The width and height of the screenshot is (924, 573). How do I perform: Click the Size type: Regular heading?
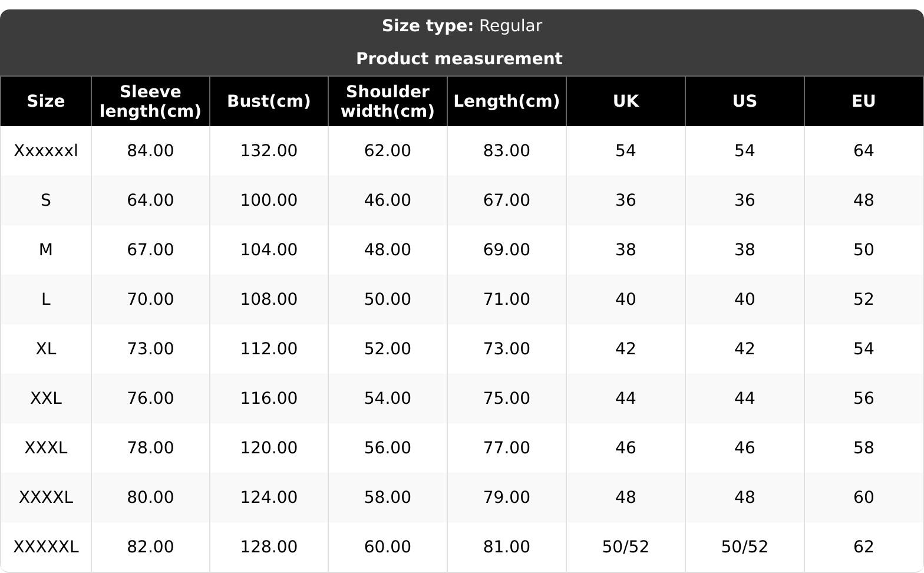(461, 26)
